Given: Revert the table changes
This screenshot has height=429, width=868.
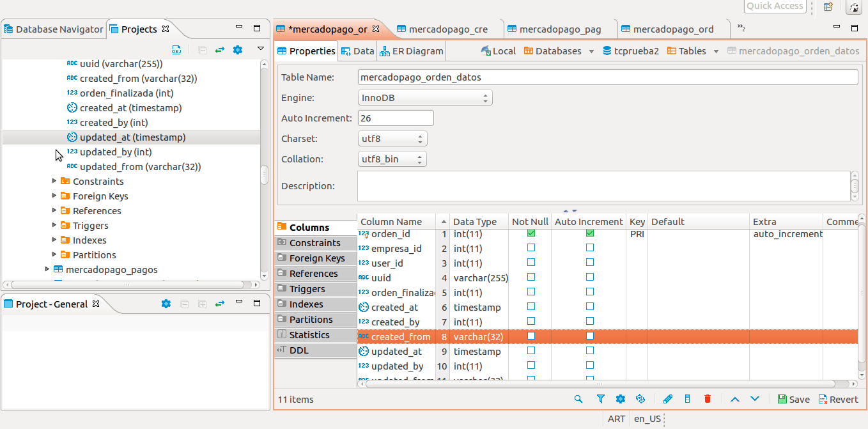Looking at the screenshot, I should (x=838, y=399).
